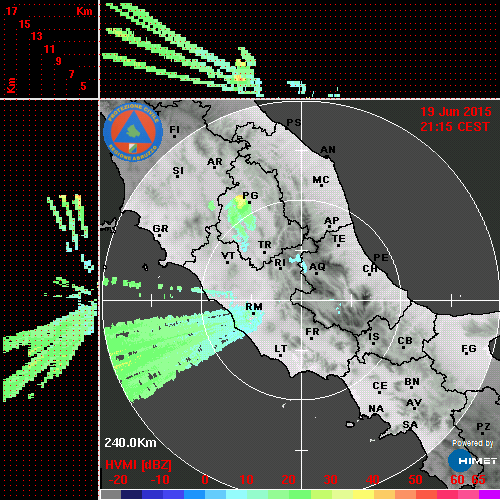This screenshot has width=500, height=500.
Task: Click the 'TE' city label on the map
Action: (339, 239)
